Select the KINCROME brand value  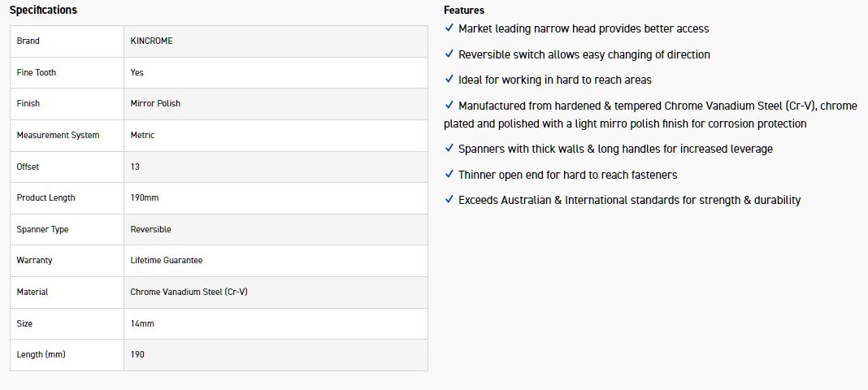click(152, 41)
